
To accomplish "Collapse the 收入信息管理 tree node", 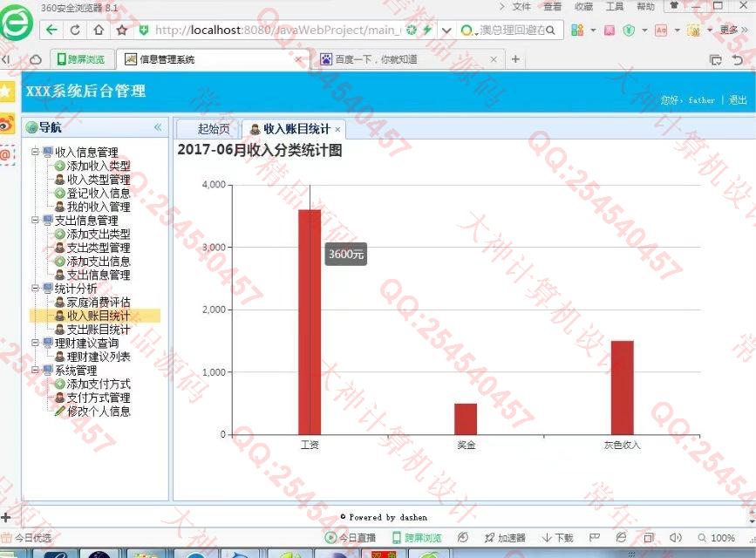I will [x=36, y=152].
